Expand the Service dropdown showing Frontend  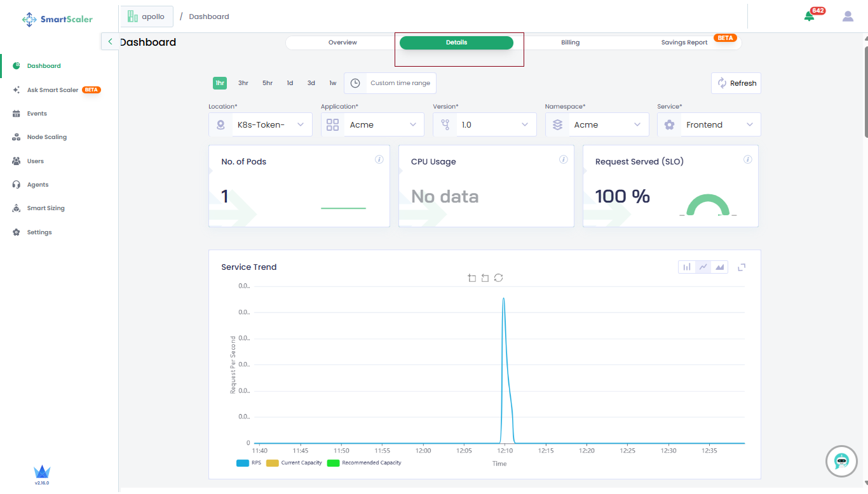709,124
